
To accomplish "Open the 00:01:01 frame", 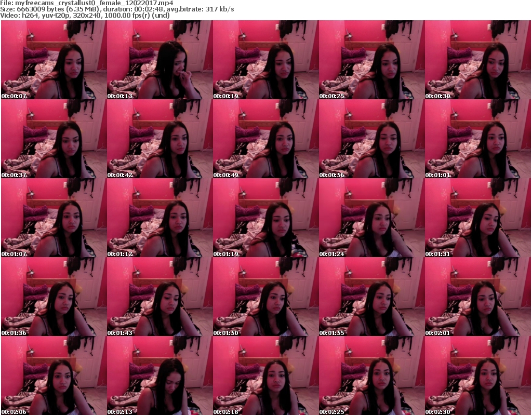I will click(477, 139).
